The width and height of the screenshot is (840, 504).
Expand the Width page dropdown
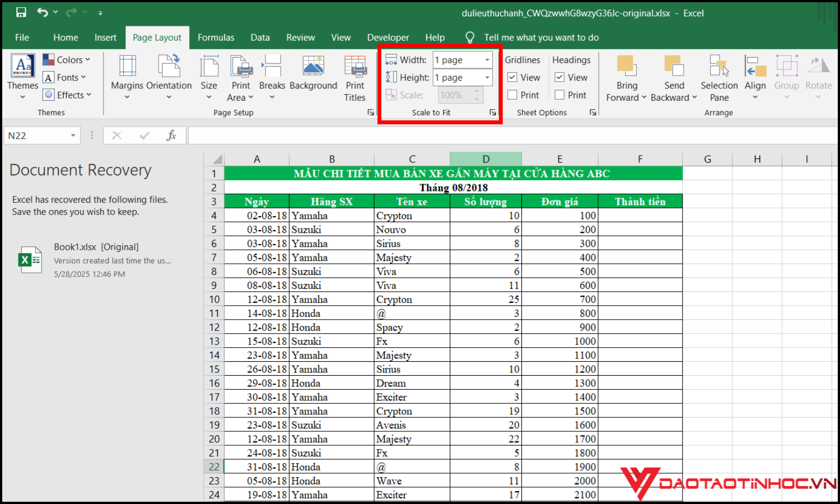pyautogui.click(x=487, y=60)
